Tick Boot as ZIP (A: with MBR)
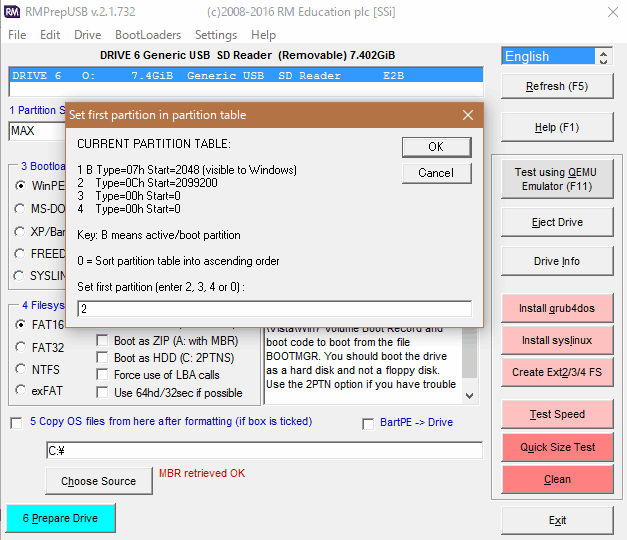Screen dimensions: 627x540 (102, 340)
